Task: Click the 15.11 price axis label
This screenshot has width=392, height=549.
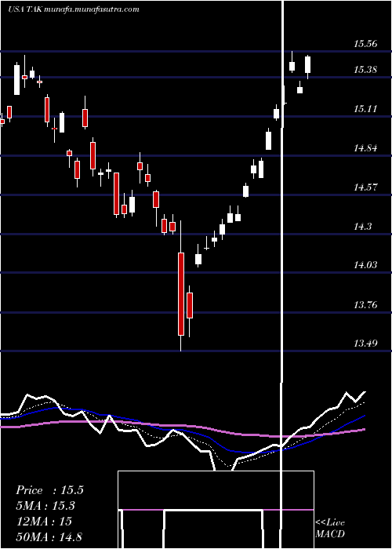Action: tap(365, 109)
